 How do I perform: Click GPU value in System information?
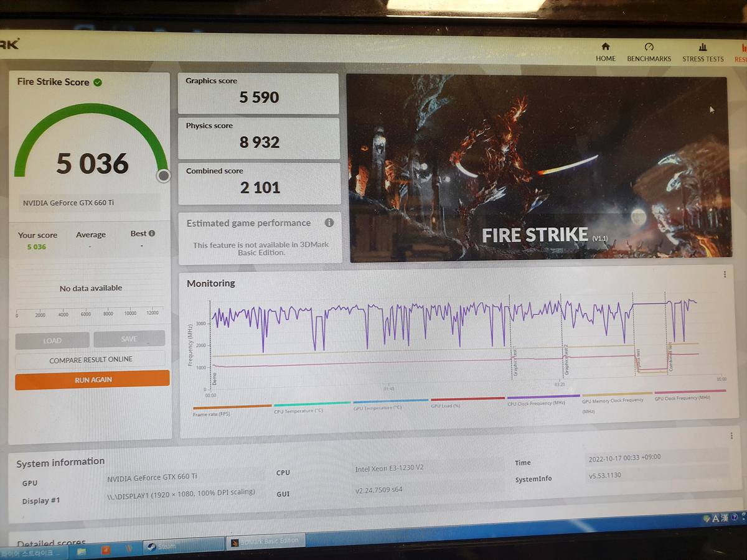click(x=152, y=477)
